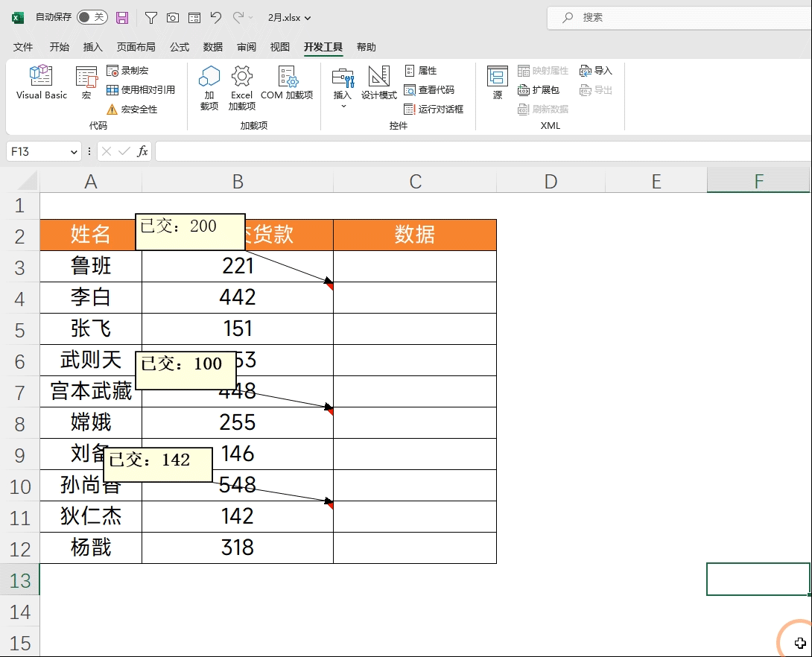Click 查看代码 view code button
This screenshot has height=657, width=812.
pyautogui.click(x=429, y=90)
